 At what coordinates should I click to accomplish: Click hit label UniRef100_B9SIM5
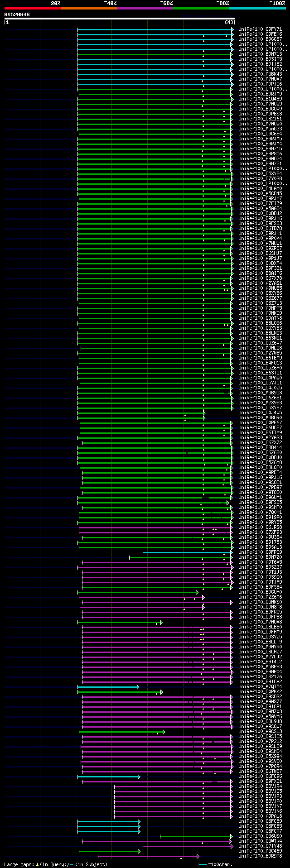[260, 59]
